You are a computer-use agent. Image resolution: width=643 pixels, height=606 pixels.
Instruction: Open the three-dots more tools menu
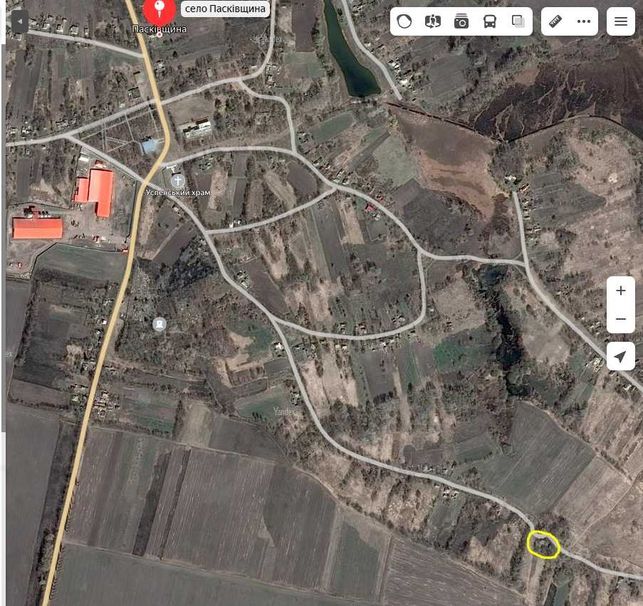coord(584,21)
